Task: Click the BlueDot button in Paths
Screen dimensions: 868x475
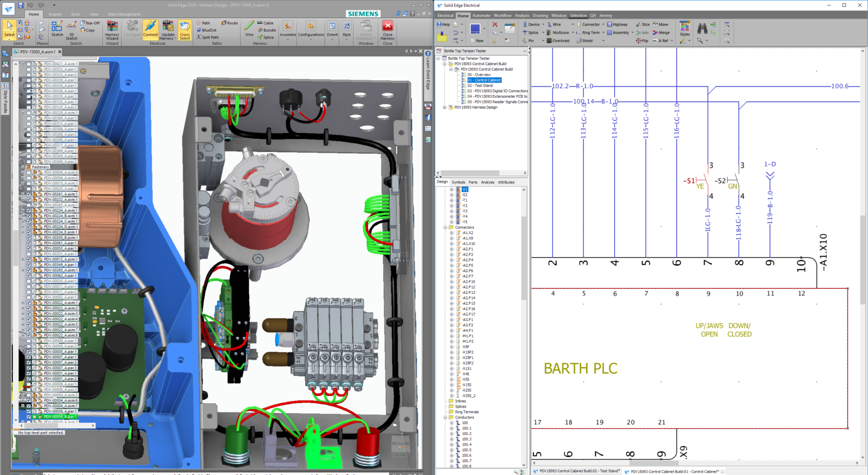Action: (207, 30)
